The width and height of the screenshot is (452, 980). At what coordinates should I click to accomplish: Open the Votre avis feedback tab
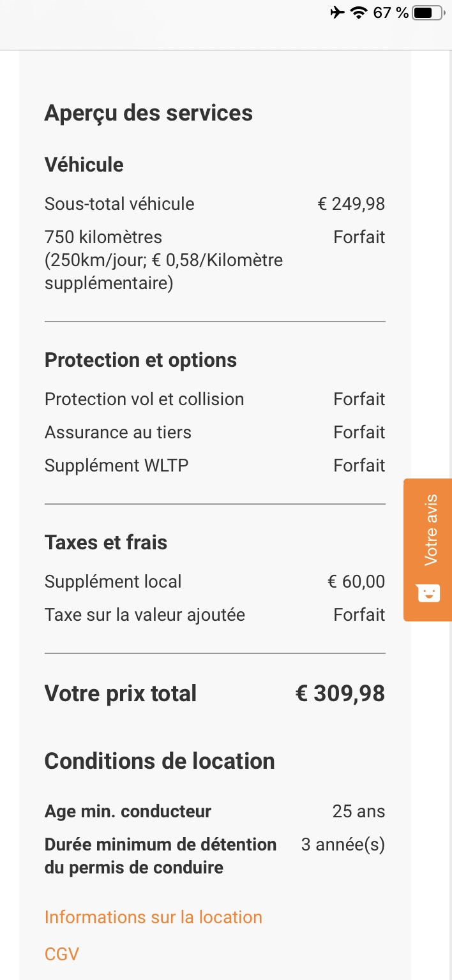[x=431, y=530]
